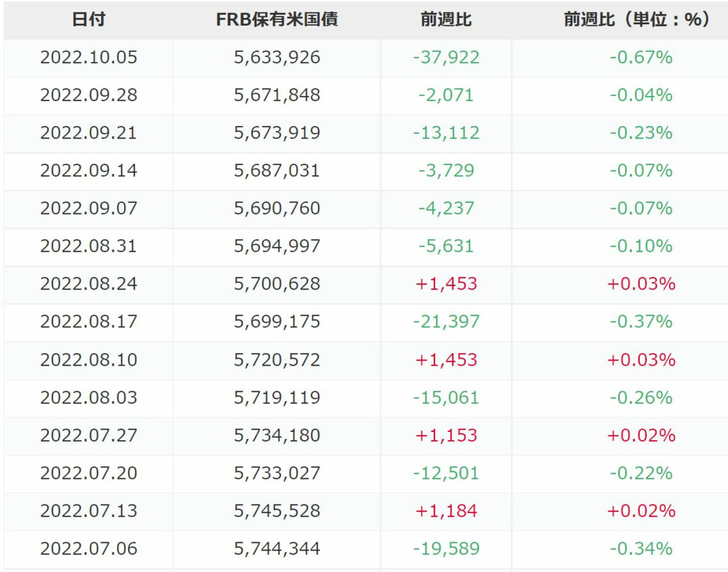Screen dimensions: 728x572
Task: Select the date cell 2022.10.05
Action: 89,57
